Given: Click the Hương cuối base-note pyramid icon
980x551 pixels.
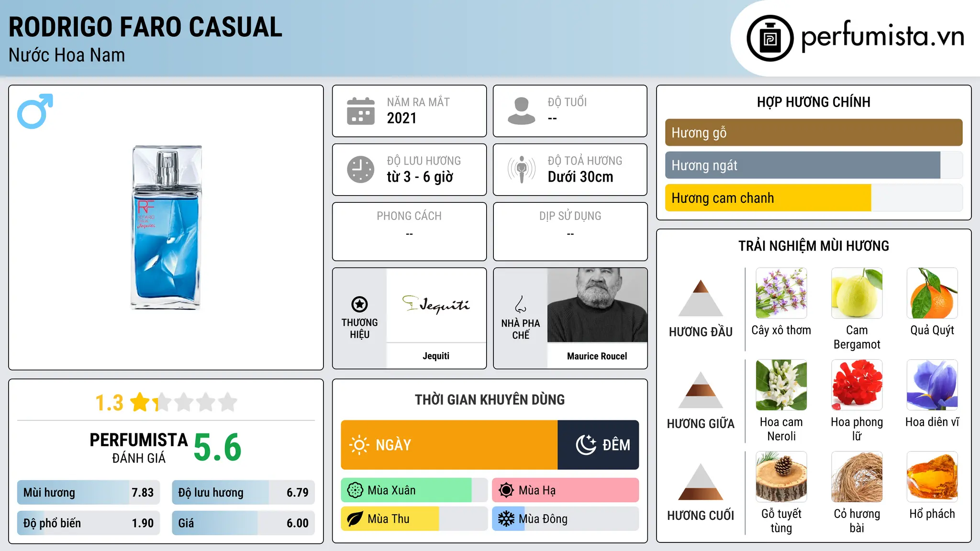Looking at the screenshot, I should coord(701,482).
